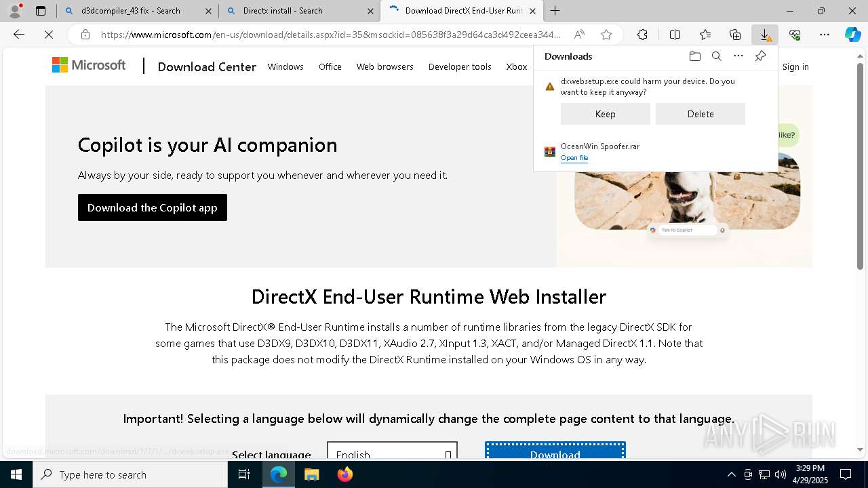Open the Collections icon
Image resolution: width=868 pixels, height=488 pixels.
point(735,35)
